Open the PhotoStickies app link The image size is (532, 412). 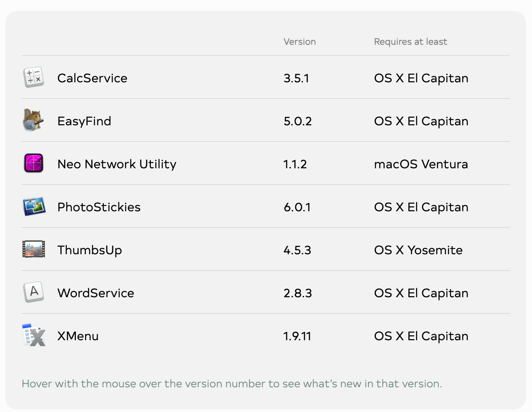pyautogui.click(x=99, y=207)
